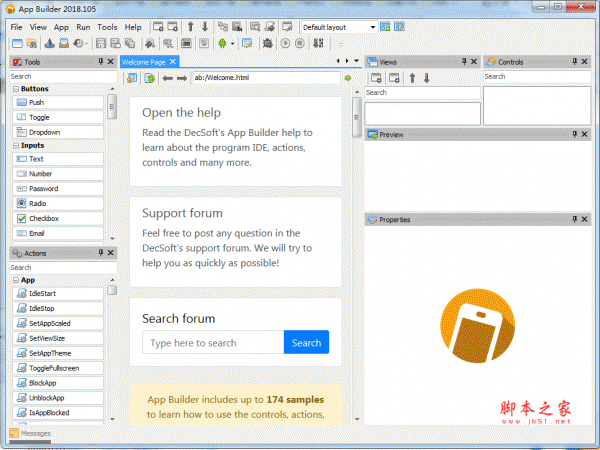Click the refresh icon in Welcome Page toolbar
600x450 pixels.
coord(150,78)
